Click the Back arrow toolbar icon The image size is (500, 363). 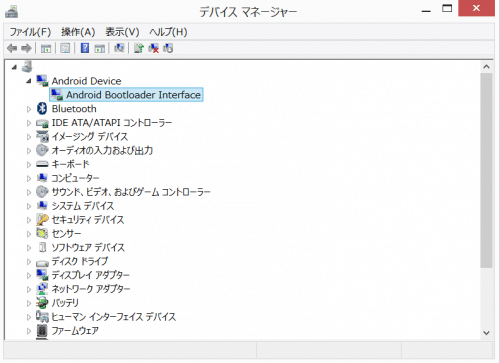12,48
